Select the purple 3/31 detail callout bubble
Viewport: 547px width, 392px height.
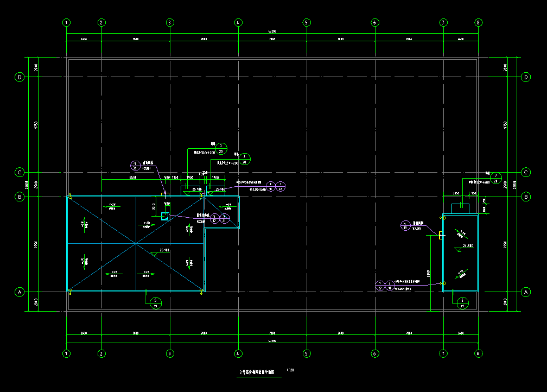tap(226, 219)
